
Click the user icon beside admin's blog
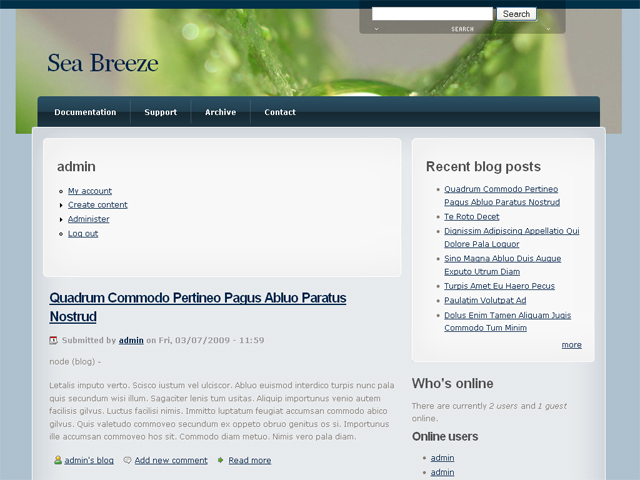click(x=58, y=460)
